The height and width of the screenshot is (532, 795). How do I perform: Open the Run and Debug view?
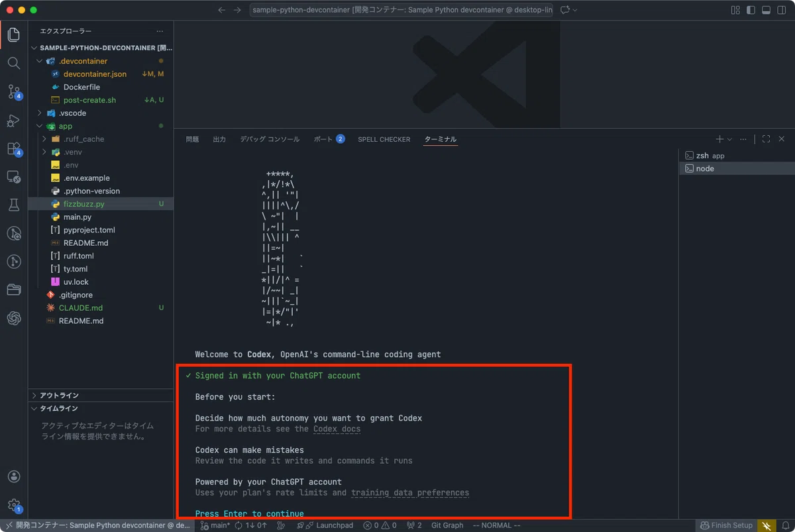[x=13, y=121]
